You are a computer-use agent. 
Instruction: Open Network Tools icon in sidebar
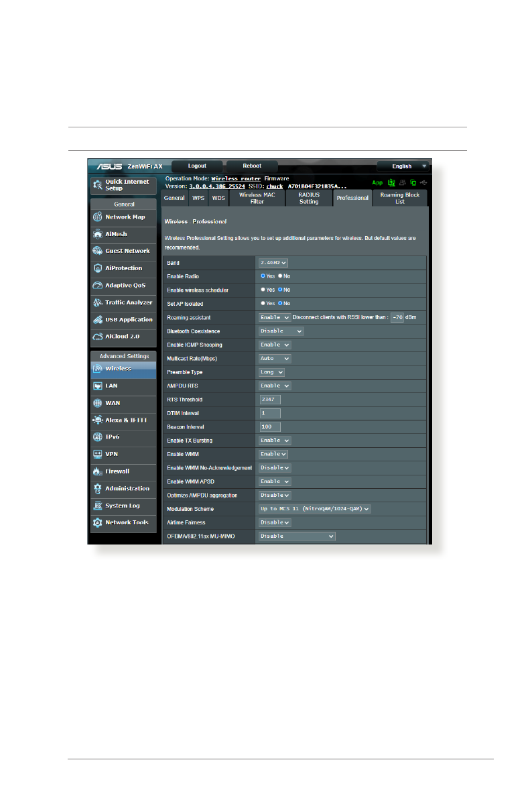98,522
